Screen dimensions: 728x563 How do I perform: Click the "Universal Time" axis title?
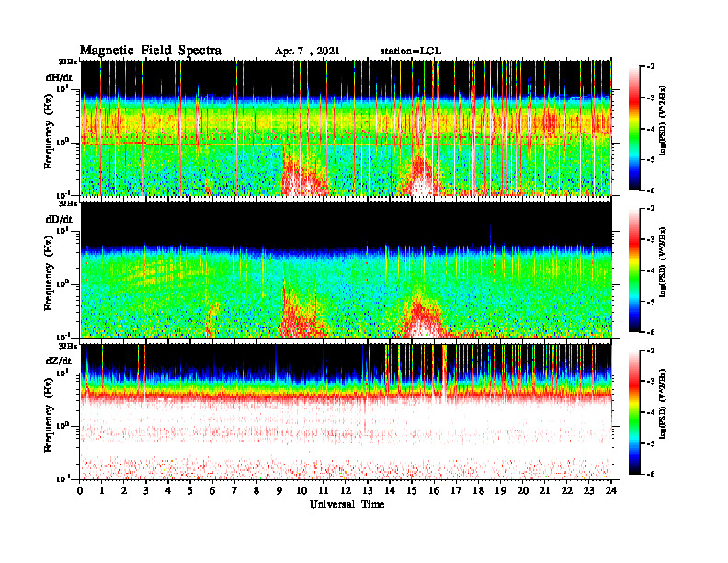347,504
